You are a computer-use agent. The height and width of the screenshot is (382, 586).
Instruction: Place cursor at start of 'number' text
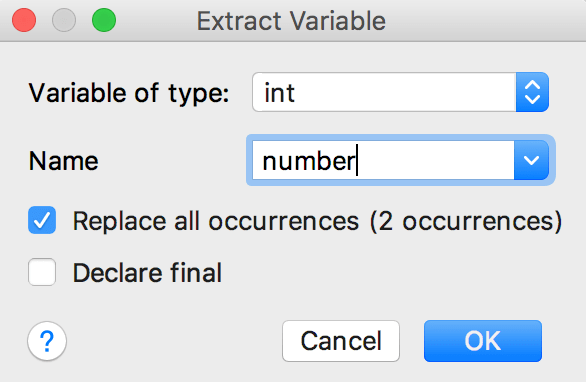pyautogui.click(x=264, y=161)
